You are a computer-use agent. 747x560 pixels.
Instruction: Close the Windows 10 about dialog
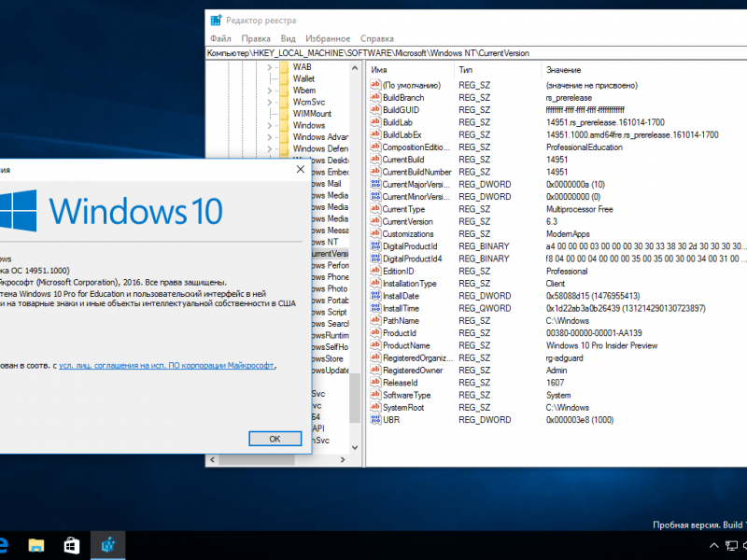tap(300, 170)
